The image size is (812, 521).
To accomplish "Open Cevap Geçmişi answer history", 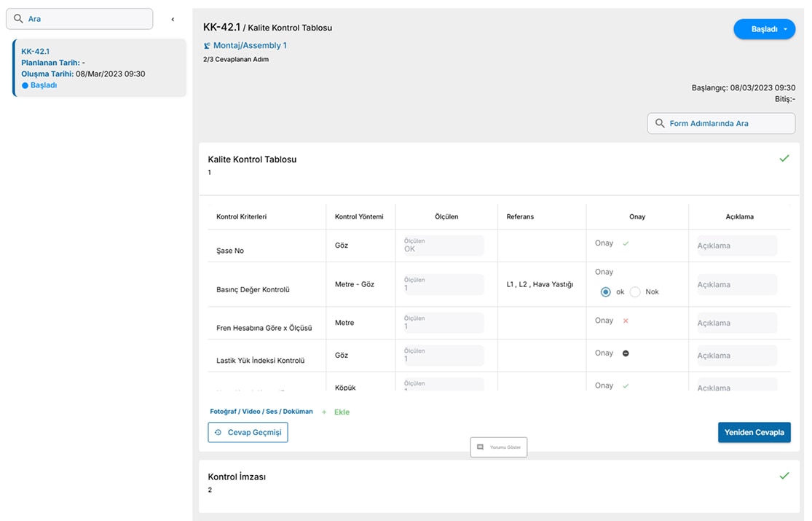I will (x=248, y=432).
